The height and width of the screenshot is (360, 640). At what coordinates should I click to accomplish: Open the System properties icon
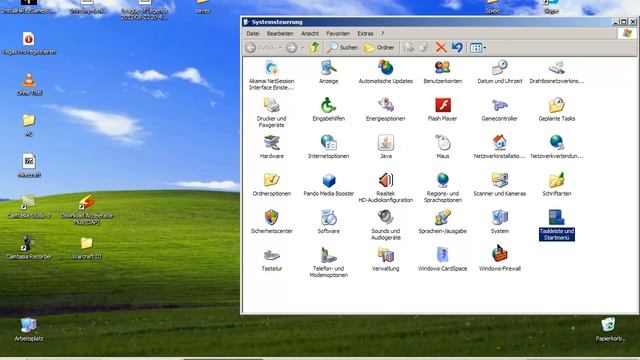[500, 222]
